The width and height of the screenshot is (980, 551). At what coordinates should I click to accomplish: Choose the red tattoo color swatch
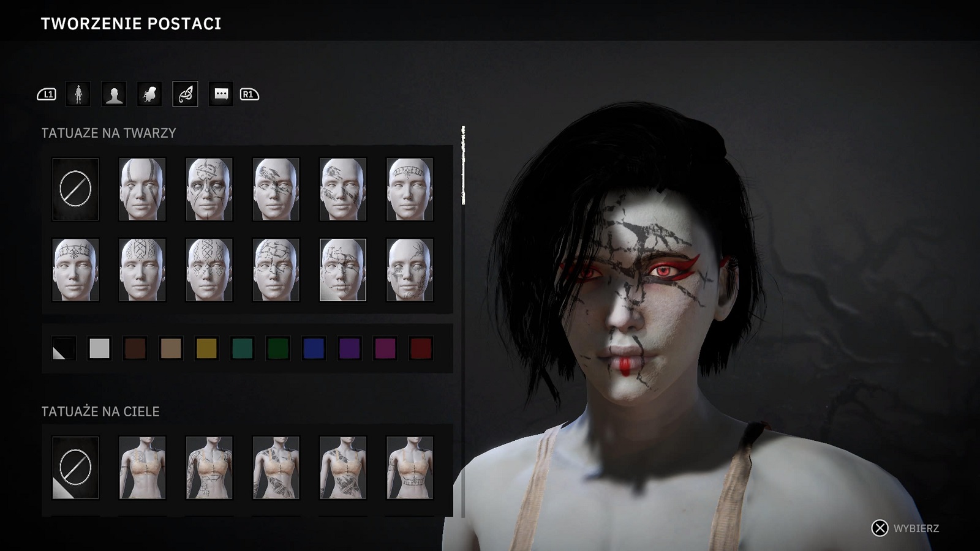pyautogui.click(x=421, y=348)
